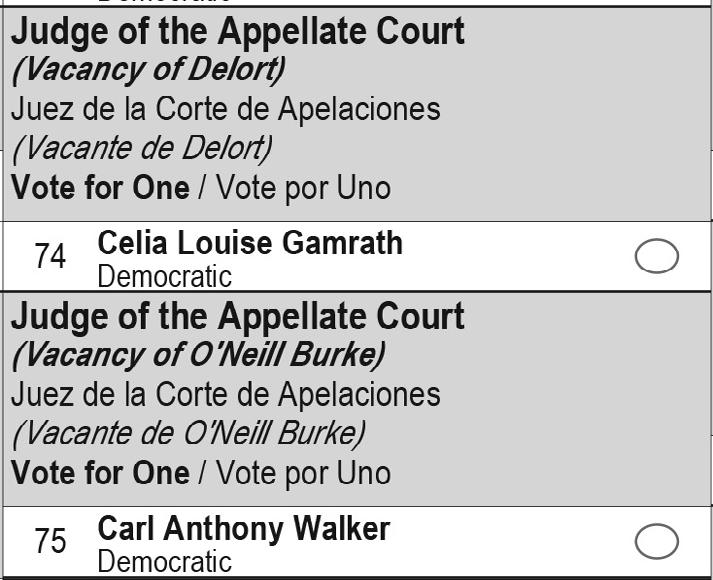Viewport: 713px width, 580px height.
Task: Select candidate number 75
Action: click(x=50, y=541)
